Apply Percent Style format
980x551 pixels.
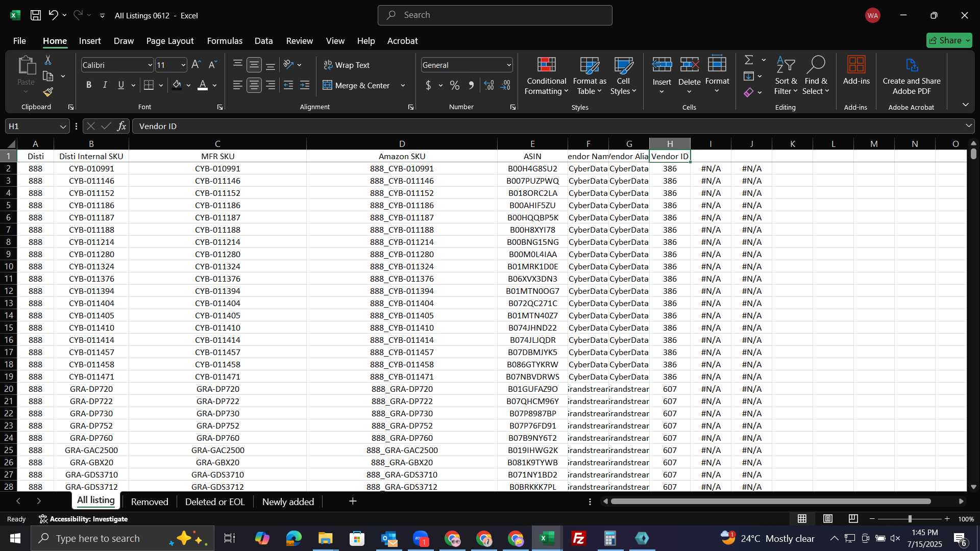pos(454,85)
